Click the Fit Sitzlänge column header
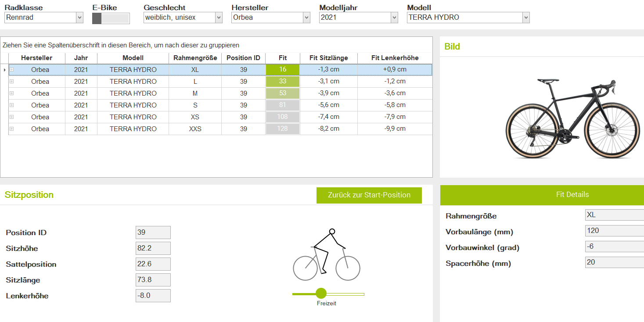This screenshot has height=322, width=644. (x=328, y=58)
